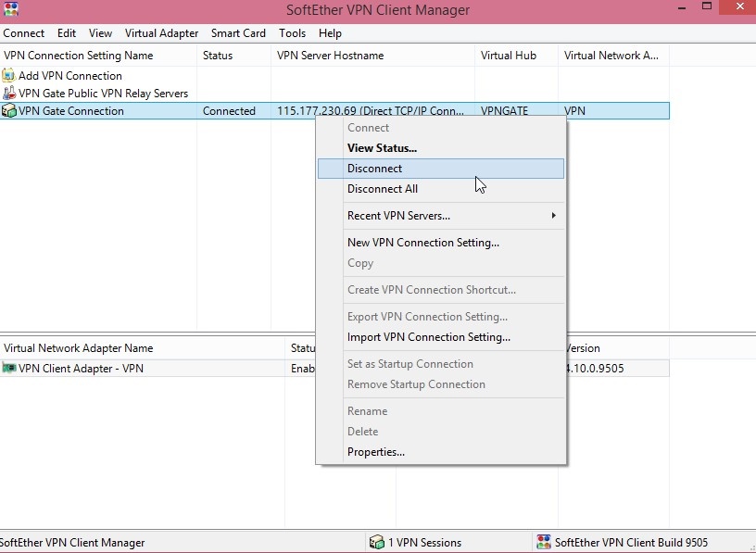Viewport: 756px width, 553px height.
Task: Click the SoftEther build icon in status bar
Action: pos(544,542)
